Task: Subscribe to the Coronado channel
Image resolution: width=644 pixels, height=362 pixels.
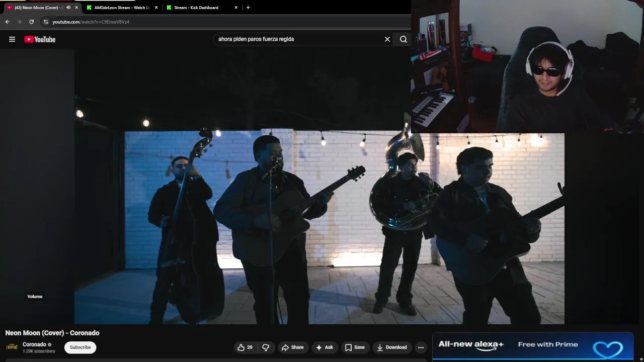Action: (80, 347)
